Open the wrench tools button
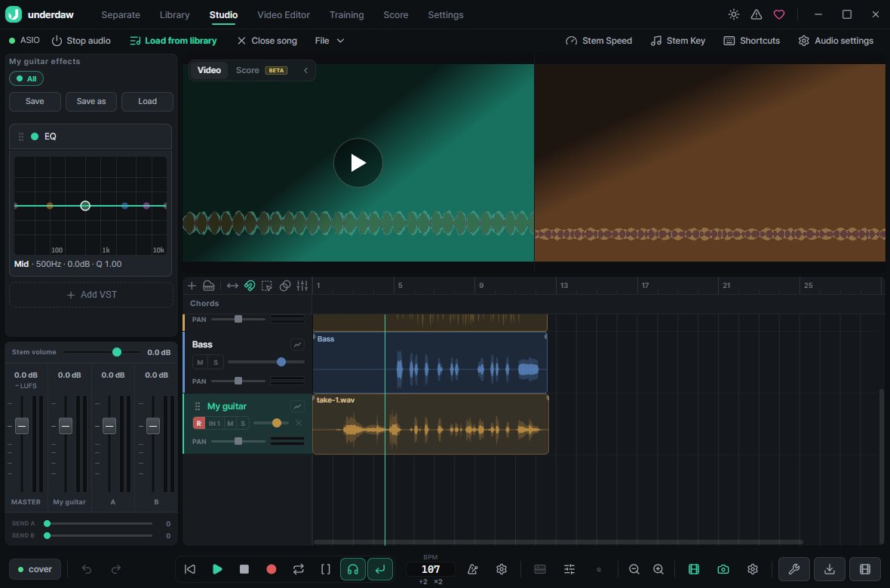Screen dimensions: 890x588 [x=794, y=569]
